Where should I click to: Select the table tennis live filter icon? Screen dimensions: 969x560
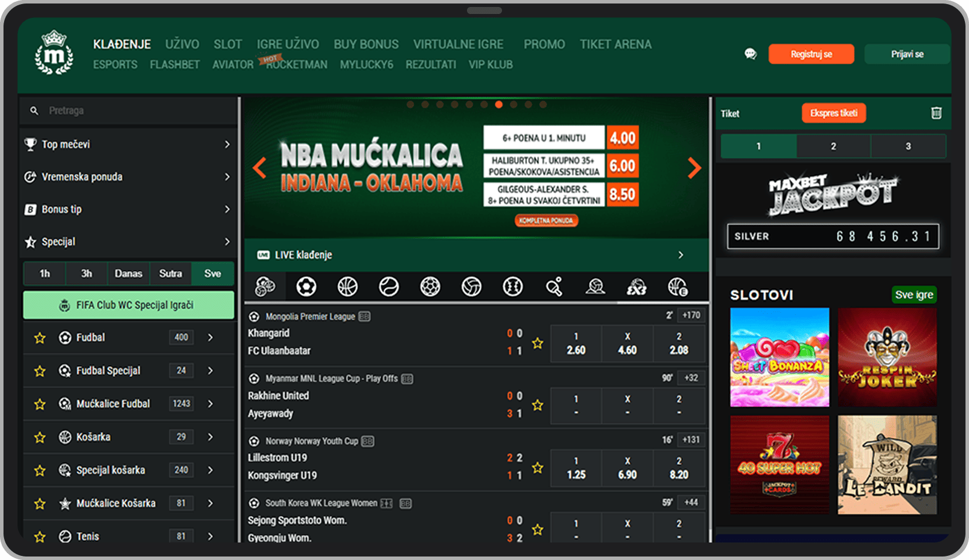pos(554,286)
